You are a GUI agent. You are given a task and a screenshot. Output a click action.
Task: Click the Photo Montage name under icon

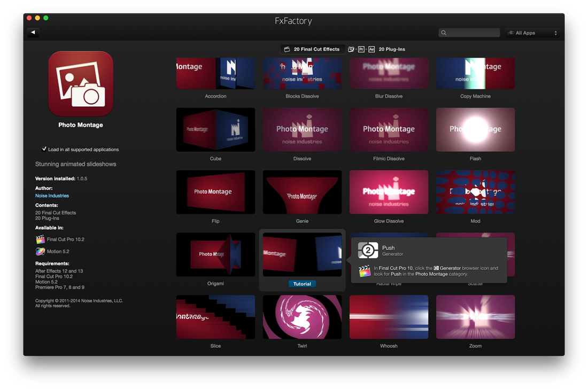point(81,125)
